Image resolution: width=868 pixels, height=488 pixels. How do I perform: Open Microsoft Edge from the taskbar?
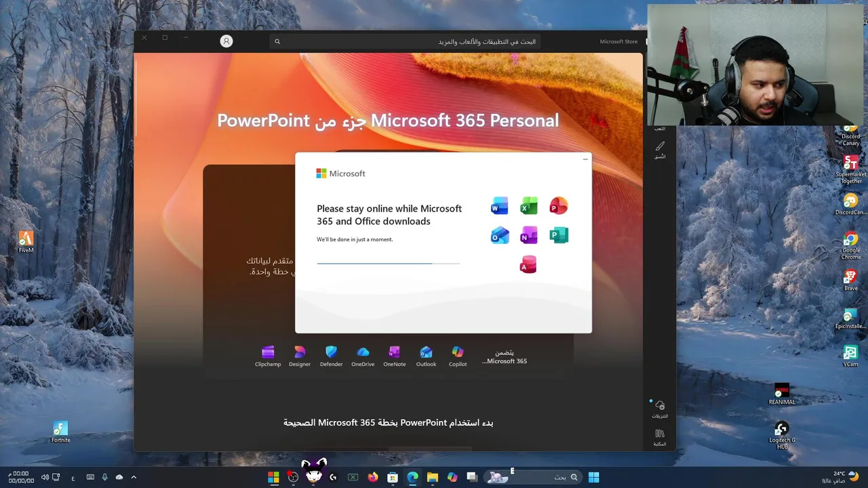coord(412,477)
